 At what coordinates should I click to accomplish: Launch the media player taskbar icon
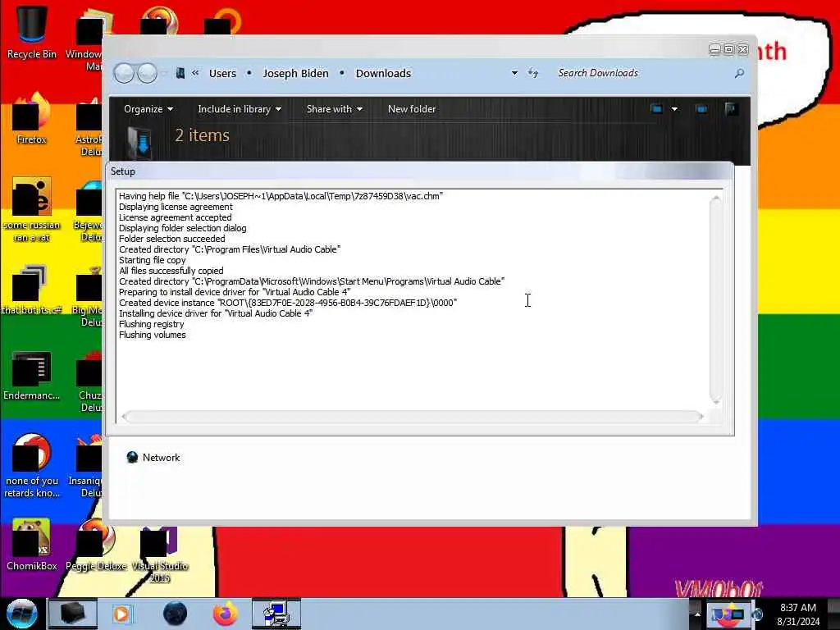pos(121,614)
